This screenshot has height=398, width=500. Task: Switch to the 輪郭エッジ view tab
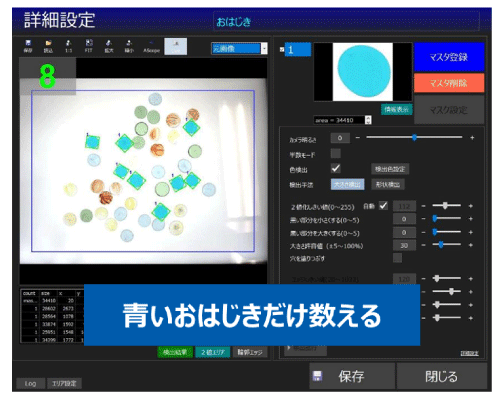click(250, 352)
